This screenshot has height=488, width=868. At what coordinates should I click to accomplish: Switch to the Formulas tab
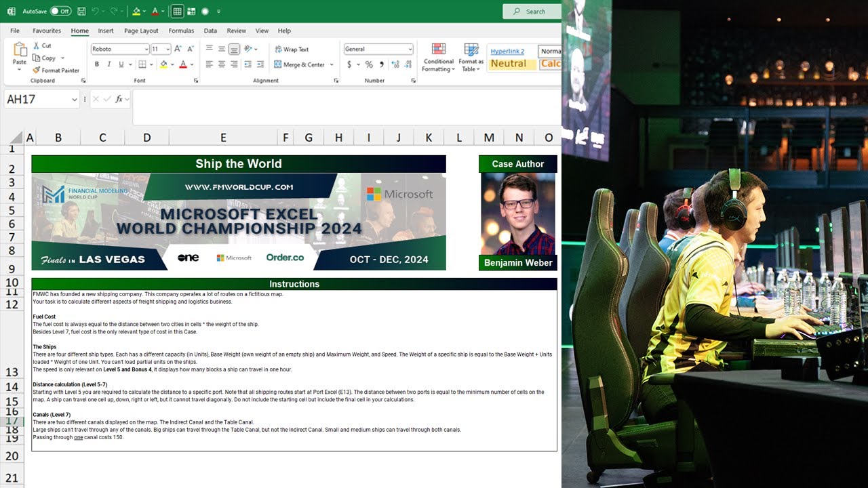point(181,30)
